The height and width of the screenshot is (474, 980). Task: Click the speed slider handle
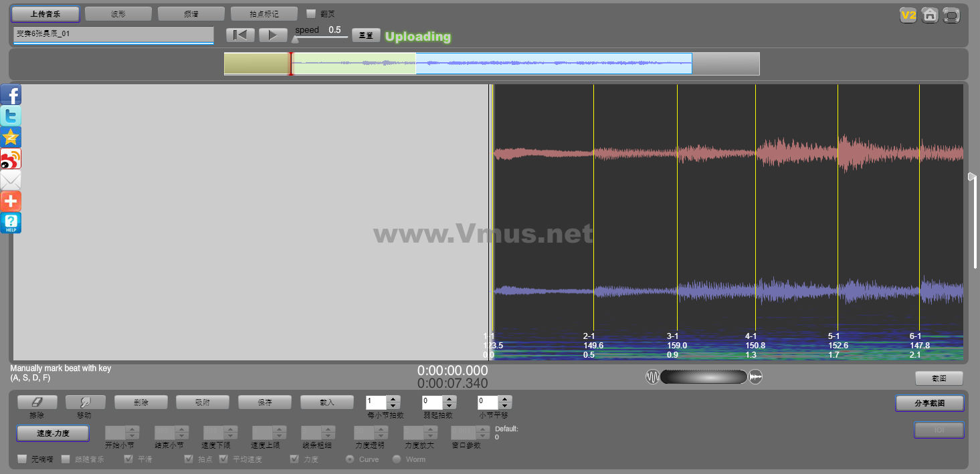pos(295,39)
